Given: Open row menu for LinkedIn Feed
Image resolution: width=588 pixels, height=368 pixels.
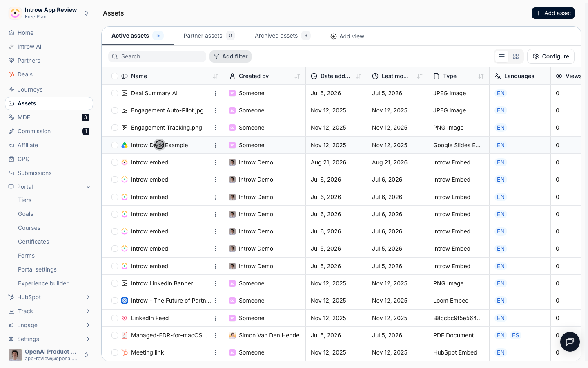Looking at the screenshot, I should point(216,318).
